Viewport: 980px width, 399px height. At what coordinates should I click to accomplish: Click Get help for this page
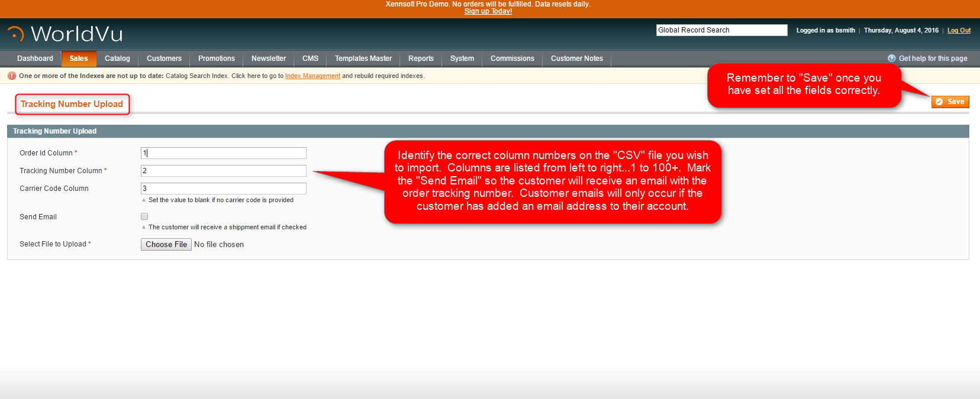click(933, 59)
